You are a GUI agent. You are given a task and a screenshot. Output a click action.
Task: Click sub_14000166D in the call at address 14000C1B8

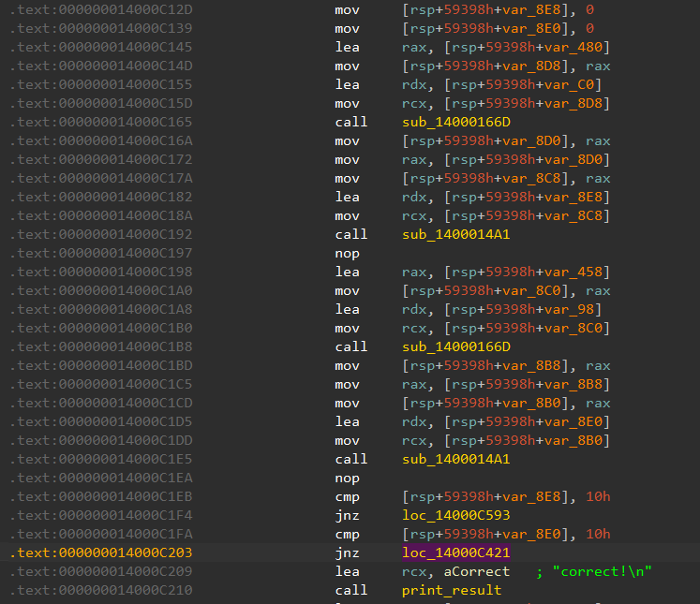point(455,346)
